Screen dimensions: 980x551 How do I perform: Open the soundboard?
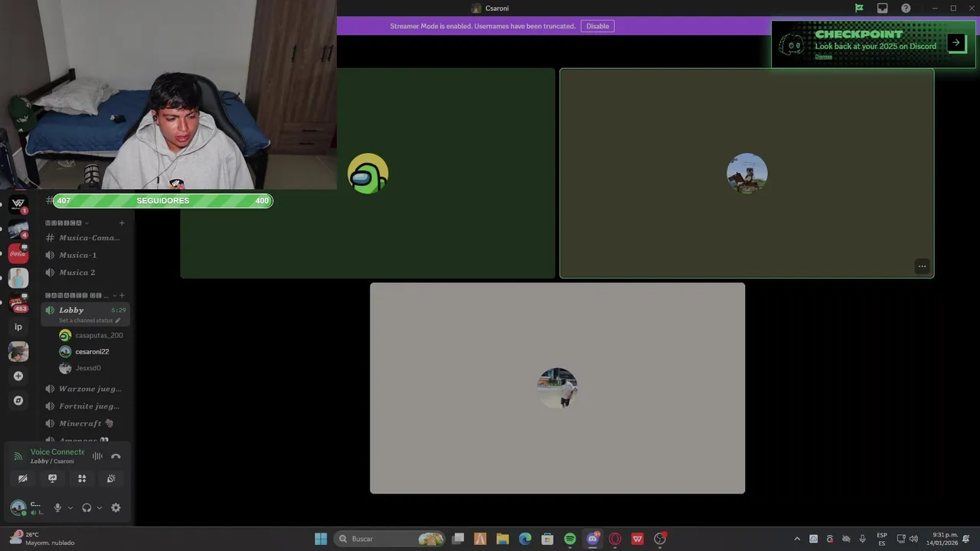[111, 478]
